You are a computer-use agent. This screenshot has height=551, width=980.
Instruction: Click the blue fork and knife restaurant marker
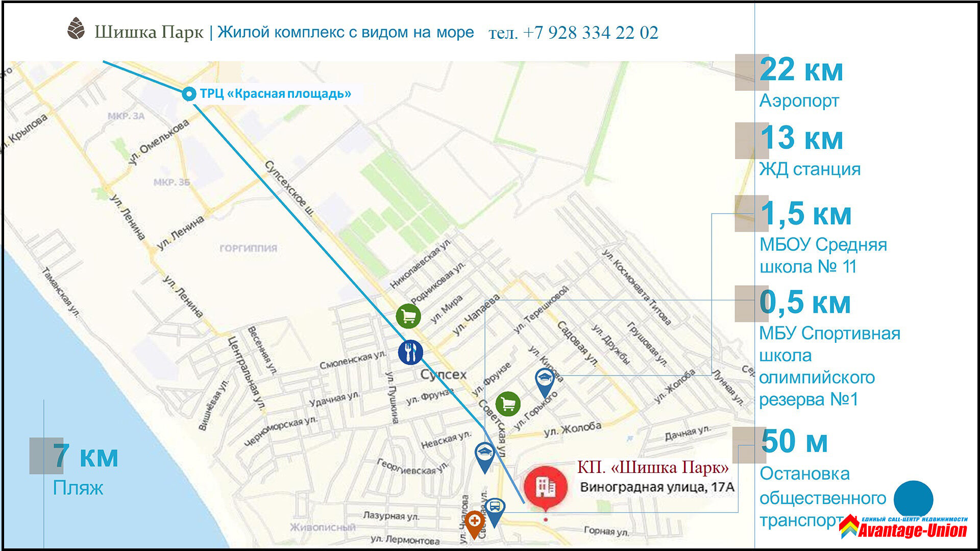coord(410,352)
